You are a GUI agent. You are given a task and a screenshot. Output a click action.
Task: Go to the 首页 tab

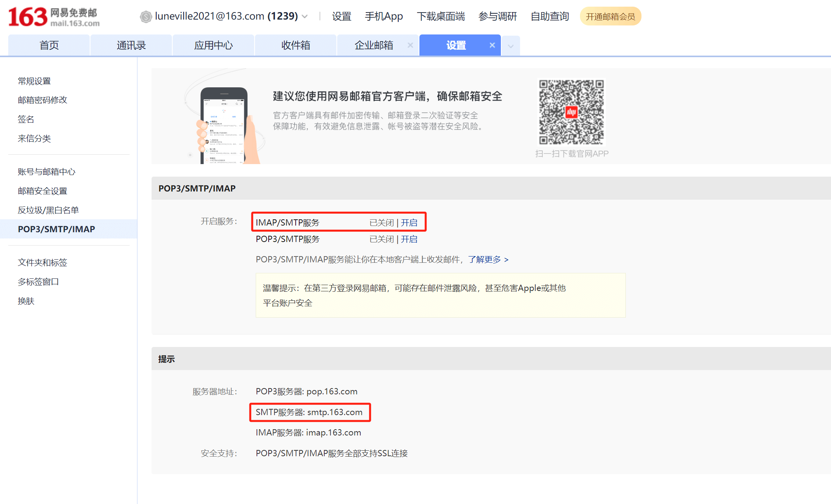49,45
